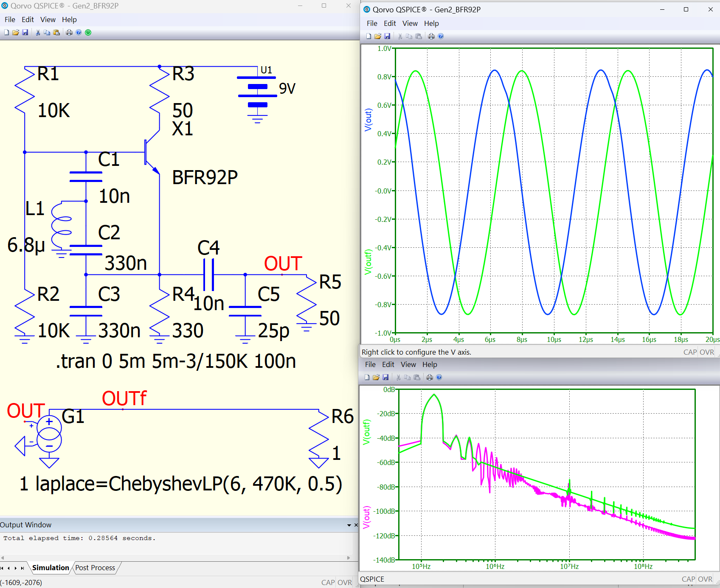Open Edit menu in the waveform window
The width and height of the screenshot is (720, 588).
[x=389, y=23]
